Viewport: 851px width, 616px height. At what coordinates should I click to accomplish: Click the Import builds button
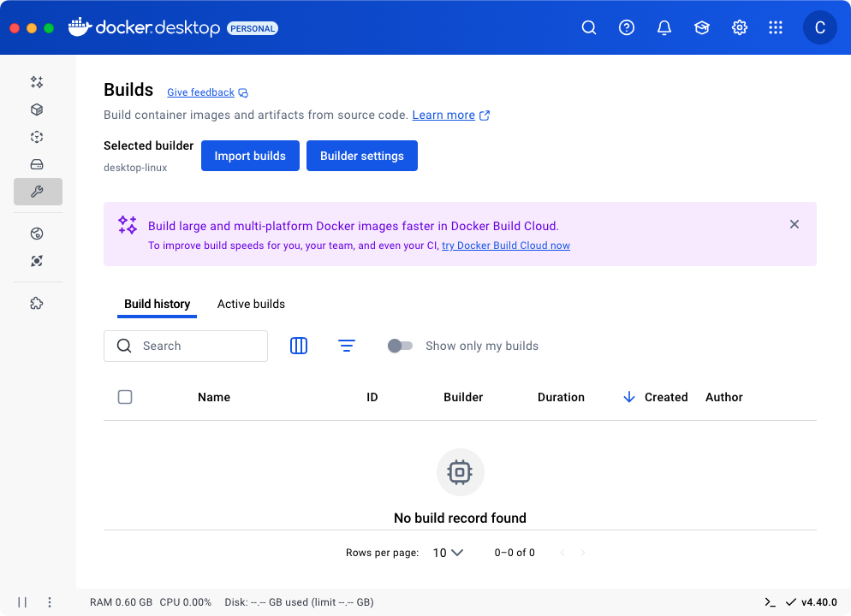(x=250, y=156)
